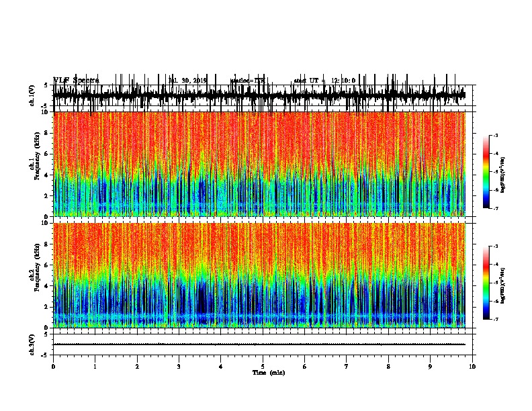
Task: Click the ch.1 voltage waveform panel
Action: click(263, 95)
